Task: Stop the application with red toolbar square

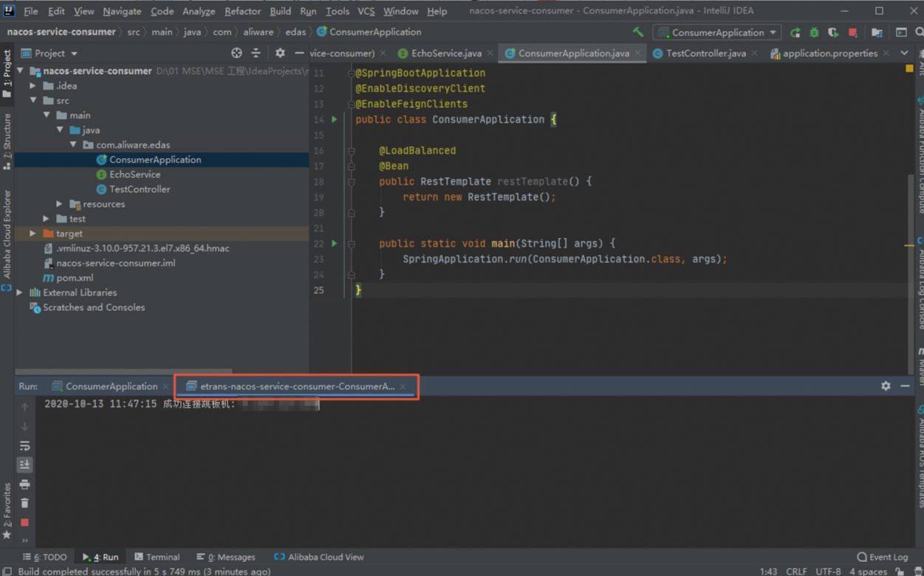Action: [853, 32]
